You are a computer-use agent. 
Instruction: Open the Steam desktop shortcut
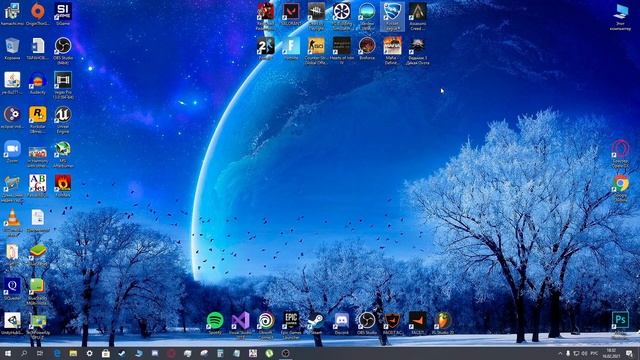pyautogui.click(x=316, y=323)
